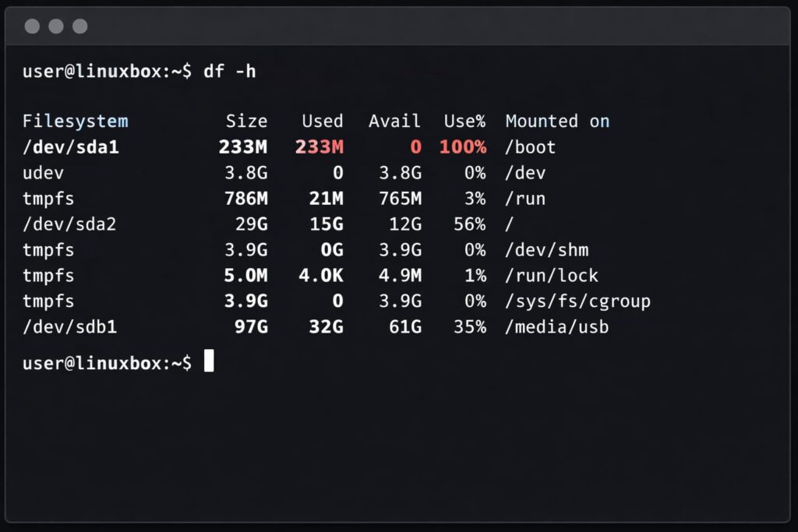Click the middle gray window dot
Screen dimensions: 798x532
point(56,26)
